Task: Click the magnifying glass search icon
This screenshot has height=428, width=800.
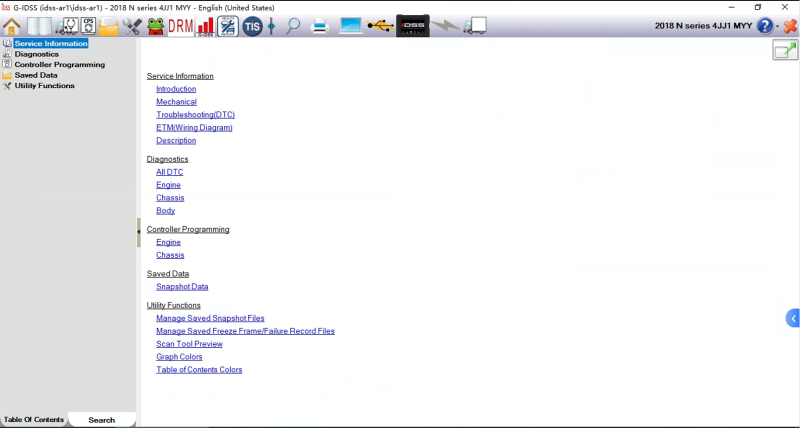Action: pos(293,26)
